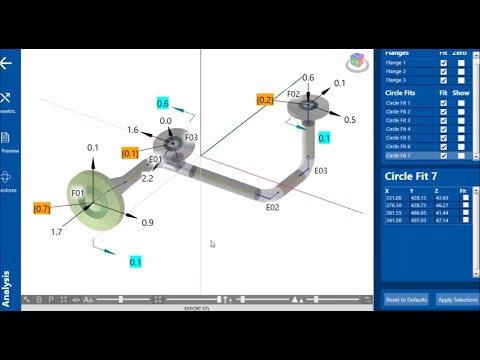Check Show for Circle Fit 7
Image resolution: width=480 pixels, height=360 pixels.
coord(461,155)
